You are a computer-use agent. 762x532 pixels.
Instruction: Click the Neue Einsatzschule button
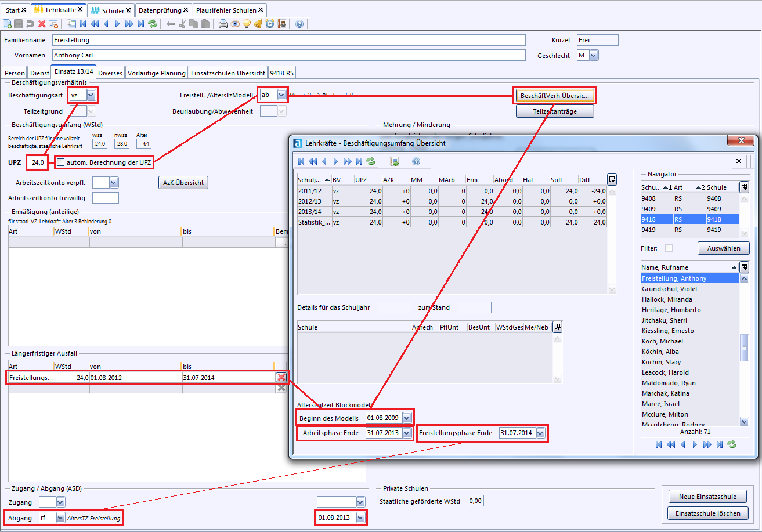pos(707,497)
